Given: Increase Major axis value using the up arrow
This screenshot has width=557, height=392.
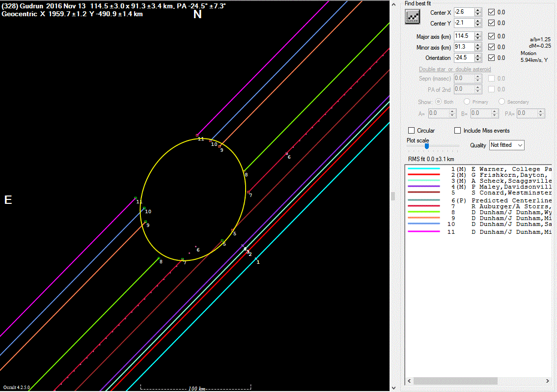Looking at the screenshot, I should click(x=478, y=34).
